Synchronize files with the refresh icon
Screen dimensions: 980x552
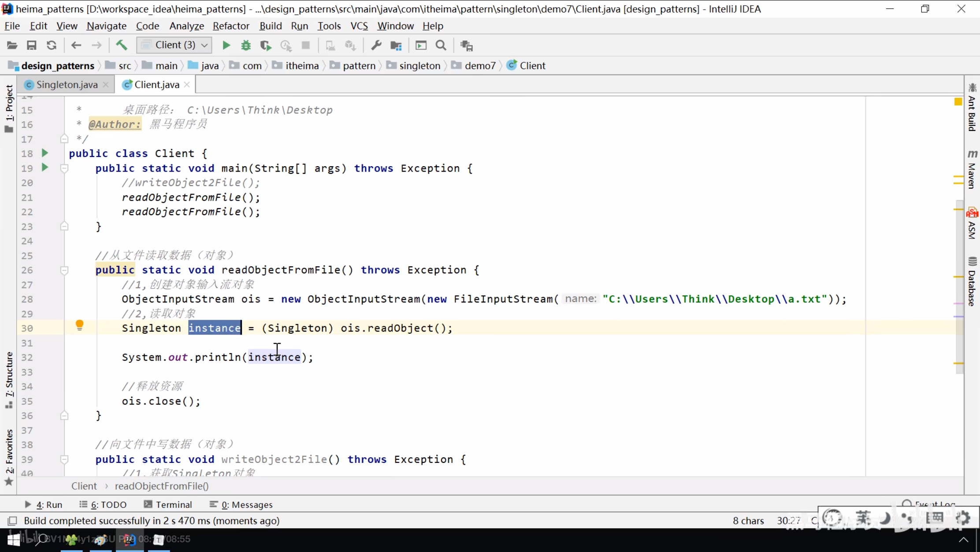point(52,45)
